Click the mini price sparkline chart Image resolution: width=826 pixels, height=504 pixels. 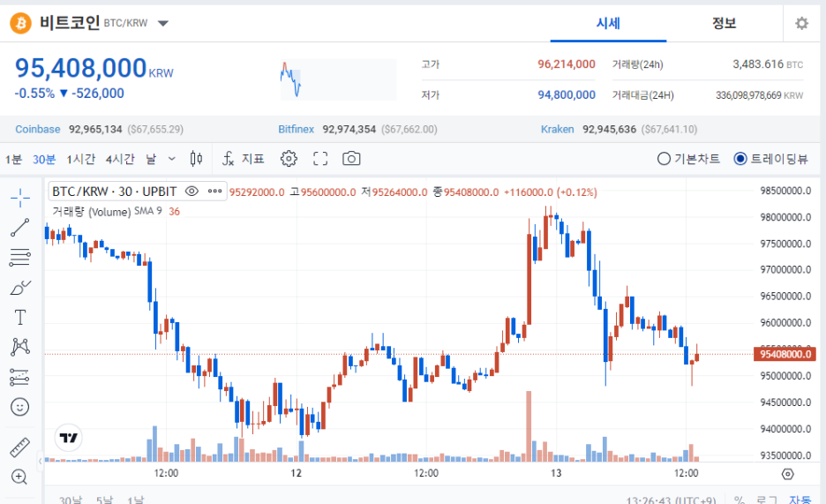pyautogui.click(x=338, y=79)
